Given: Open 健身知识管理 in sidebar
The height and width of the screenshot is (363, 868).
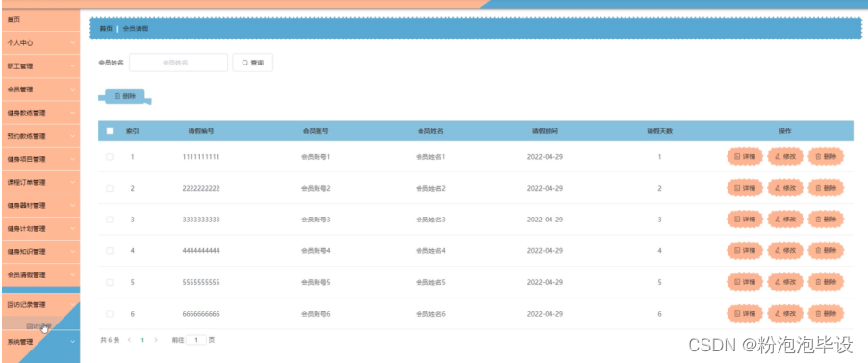Looking at the screenshot, I should tap(41, 252).
